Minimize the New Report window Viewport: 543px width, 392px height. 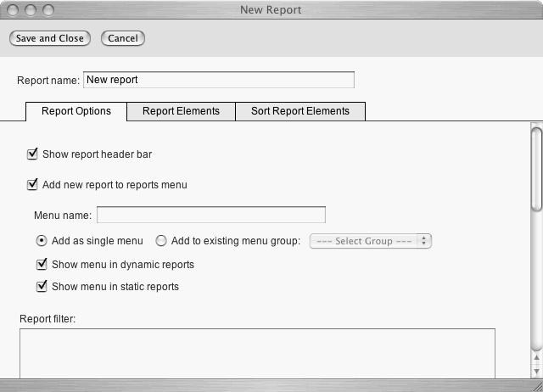(29, 9)
